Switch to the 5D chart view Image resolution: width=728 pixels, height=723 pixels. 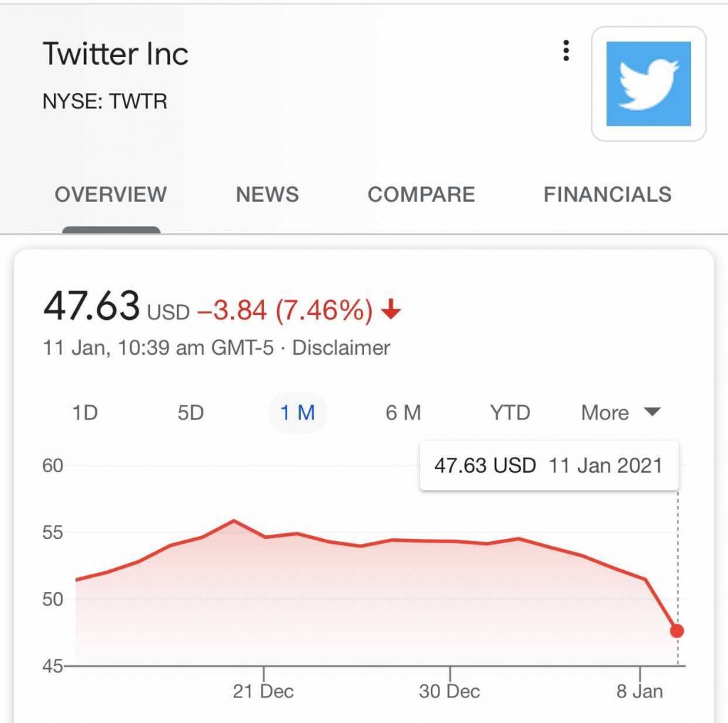point(192,412)
